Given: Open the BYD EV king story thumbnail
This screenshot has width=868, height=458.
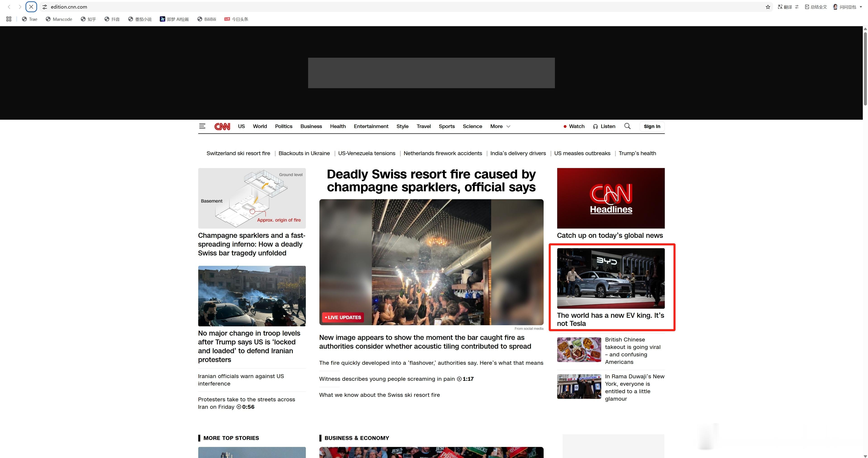Looking at the screenshot, I should pyautogui.click(x=611, y=278).
